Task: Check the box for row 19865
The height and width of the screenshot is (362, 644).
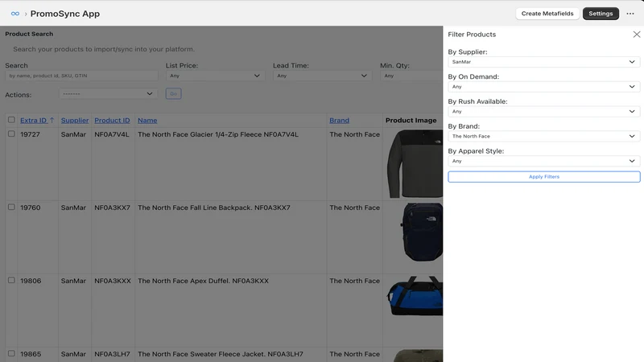Action: point(11,353)
